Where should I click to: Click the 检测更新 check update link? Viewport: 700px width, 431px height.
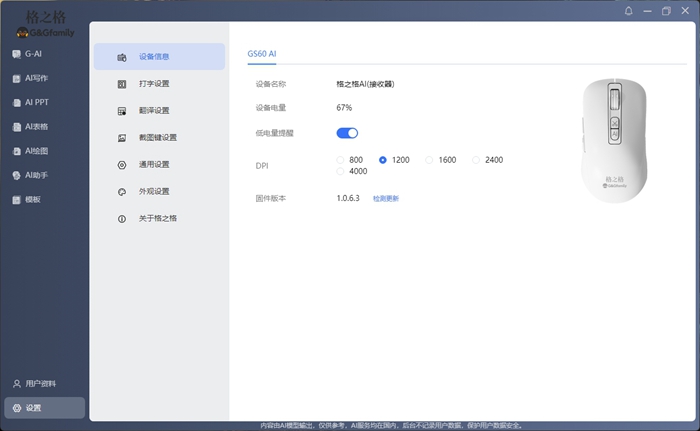(385, 198)
